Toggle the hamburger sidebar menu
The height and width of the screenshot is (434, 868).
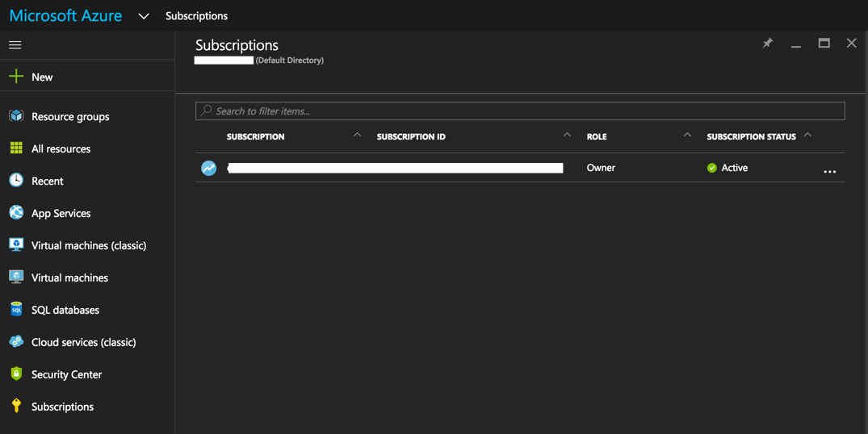[15, 45]
